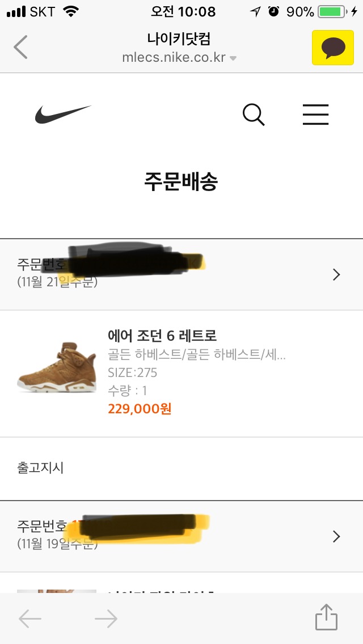Image resolution: width=363 pixels, height=644 pixels.
Task: Expand the 11월 21일 order details chevron
Action: [336, 275]
